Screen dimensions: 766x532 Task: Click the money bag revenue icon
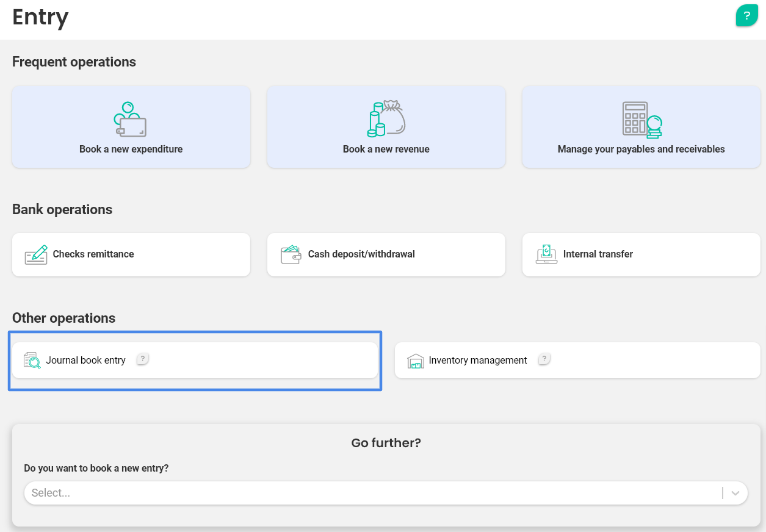386,119
